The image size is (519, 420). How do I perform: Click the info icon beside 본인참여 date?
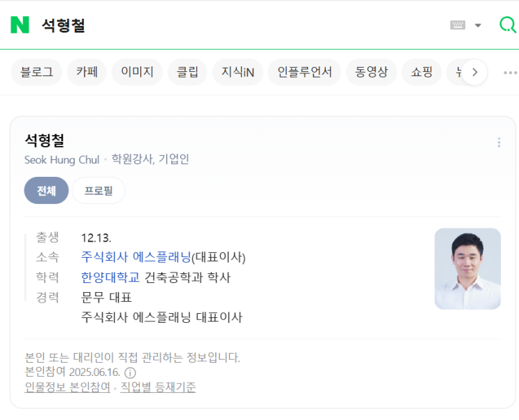(130, 372)
